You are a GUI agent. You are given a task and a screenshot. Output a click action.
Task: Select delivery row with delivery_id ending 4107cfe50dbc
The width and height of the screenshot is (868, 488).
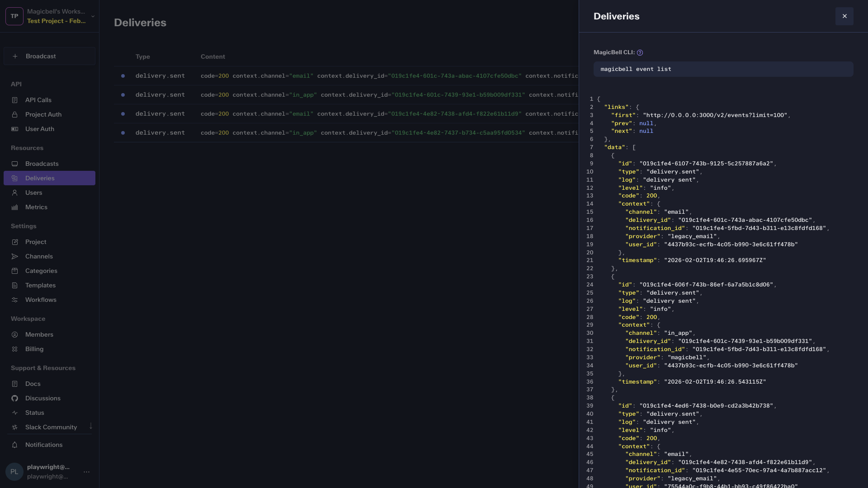[x=346, y=76]
